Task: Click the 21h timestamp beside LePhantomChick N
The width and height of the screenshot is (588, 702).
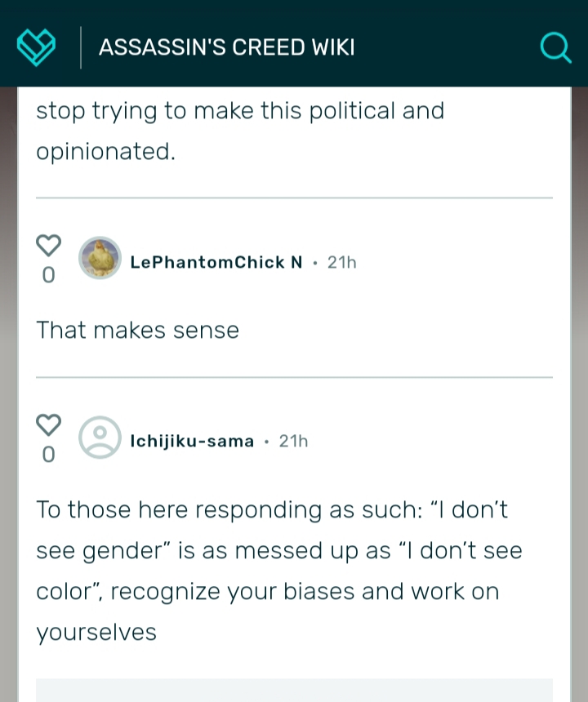Action: click(x=341, y=262)
